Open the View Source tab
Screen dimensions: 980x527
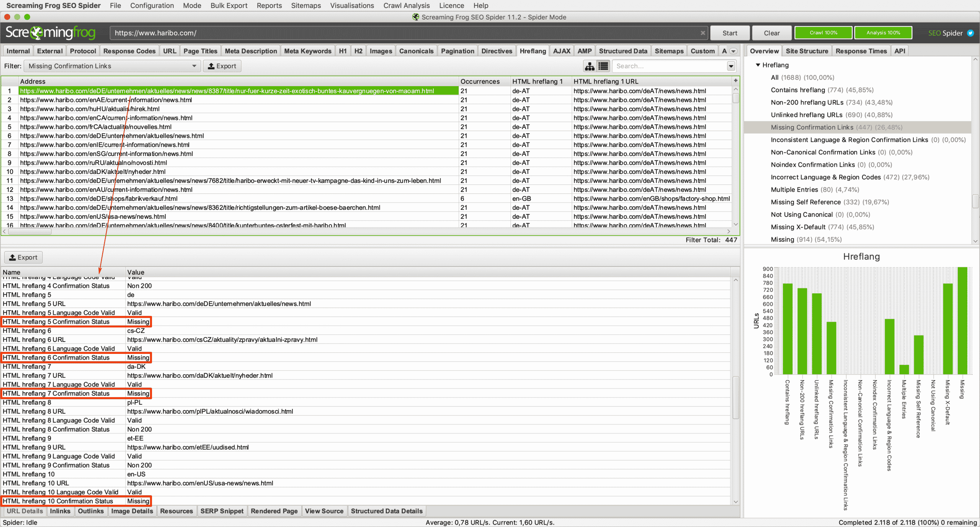(324, 511)
